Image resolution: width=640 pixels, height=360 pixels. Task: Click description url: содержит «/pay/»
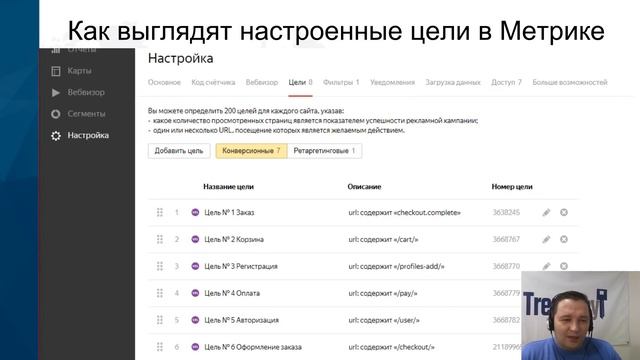pos(383,293)
